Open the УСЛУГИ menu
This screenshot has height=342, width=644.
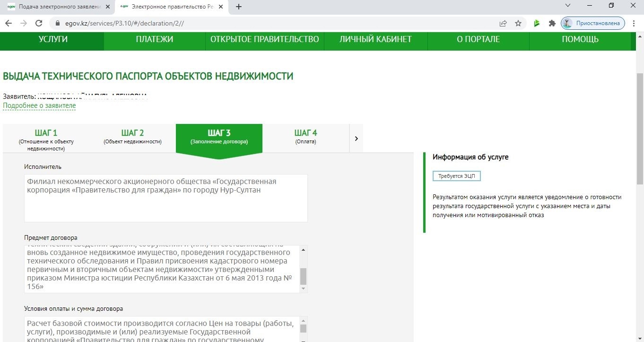[x=53, y=40]
